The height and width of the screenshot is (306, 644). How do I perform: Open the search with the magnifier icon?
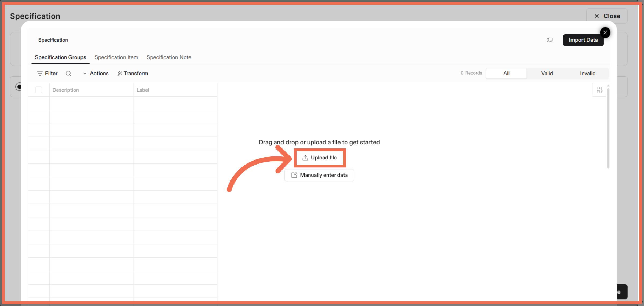[x=68, y=73]
